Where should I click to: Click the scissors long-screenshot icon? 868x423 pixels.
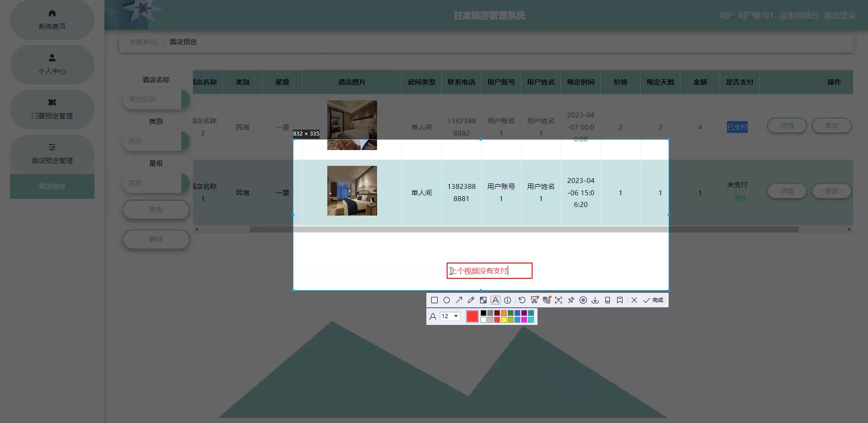point(534,300)
